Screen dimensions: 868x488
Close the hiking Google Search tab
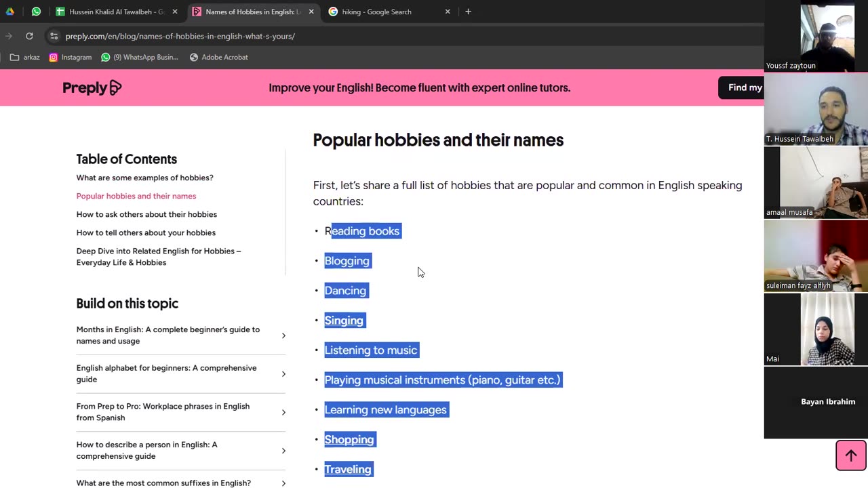click(448, 12)
